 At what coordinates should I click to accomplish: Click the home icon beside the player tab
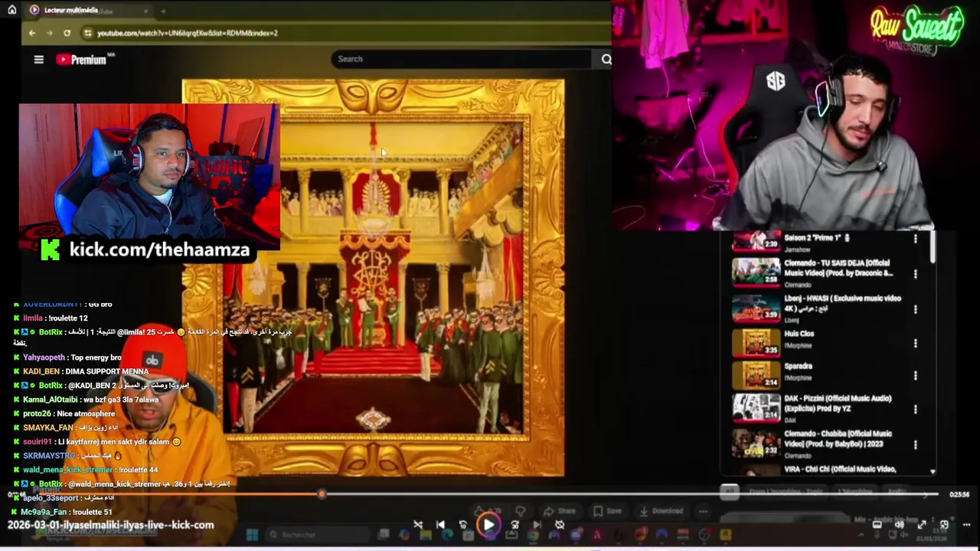tap(11, 10)
